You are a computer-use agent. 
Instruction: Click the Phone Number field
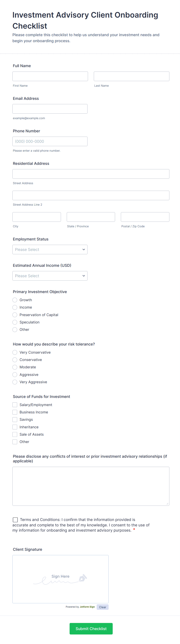[50, 141]
